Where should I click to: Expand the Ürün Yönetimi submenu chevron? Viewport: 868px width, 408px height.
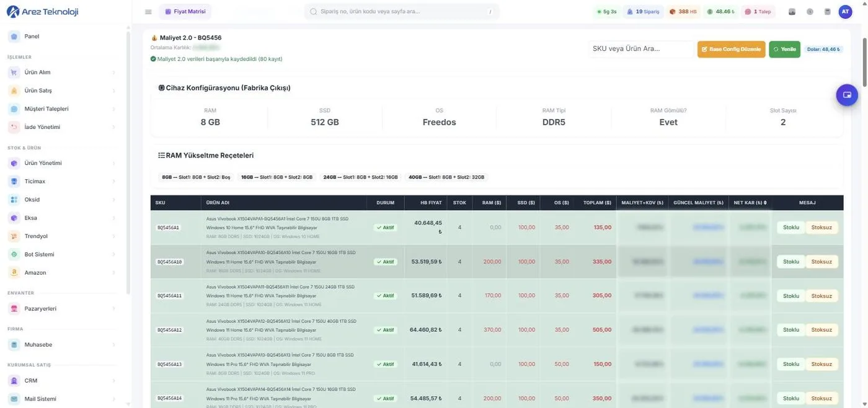click(x=114, y=164)
